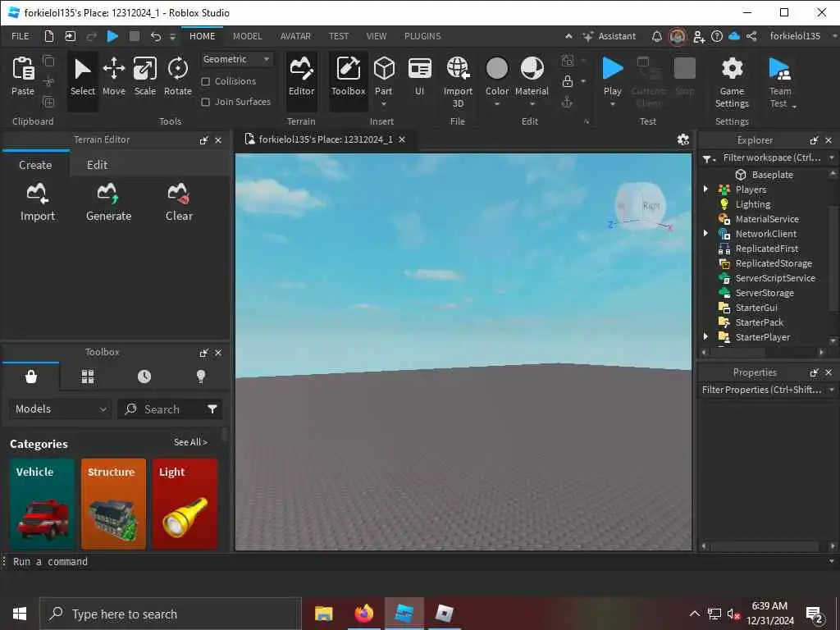
Task: Select Lighting in Explorer
Action: (753, 204)
